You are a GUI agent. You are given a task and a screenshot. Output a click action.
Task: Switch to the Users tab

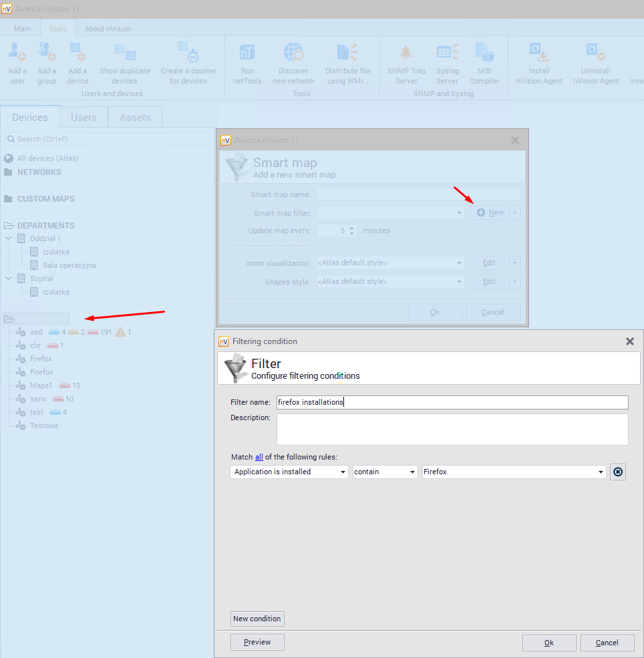(84, 117)
